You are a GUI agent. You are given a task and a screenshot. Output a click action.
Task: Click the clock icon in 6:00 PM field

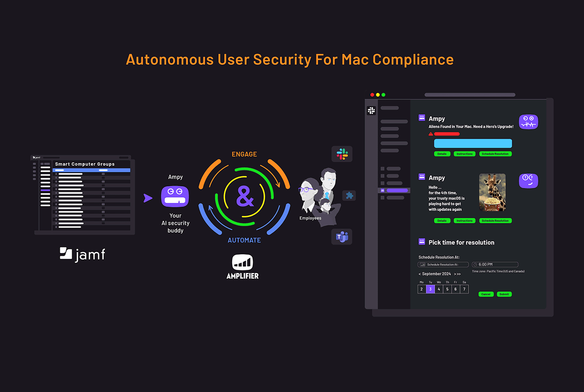475,264
